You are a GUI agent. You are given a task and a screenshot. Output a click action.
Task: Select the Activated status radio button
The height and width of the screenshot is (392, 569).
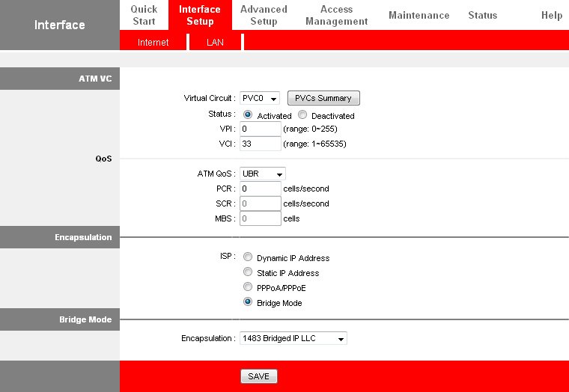point(248,115)
